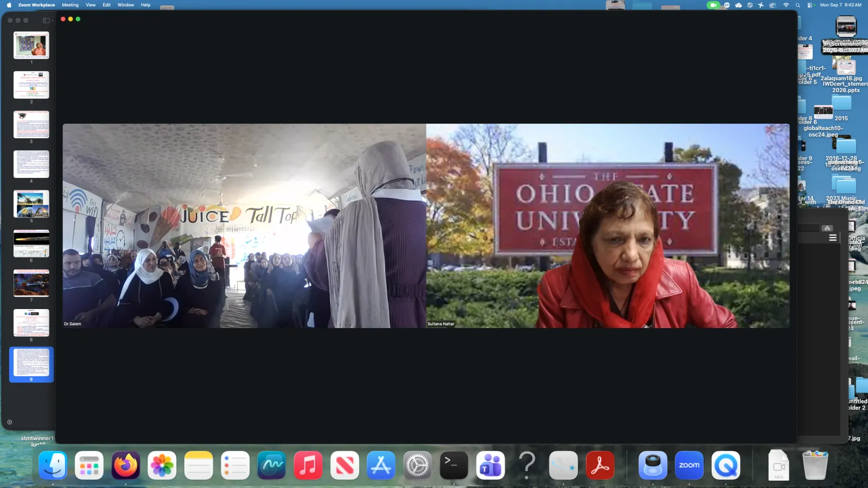The width and height of the screenshot is (868, 488).
Task: Toggle the sidebar view button in Preview
Action: pyautogui.click(x=46, y=21)
